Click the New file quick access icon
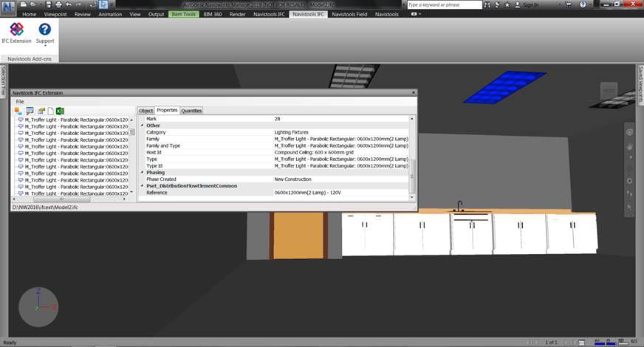 tap(24, 4)
